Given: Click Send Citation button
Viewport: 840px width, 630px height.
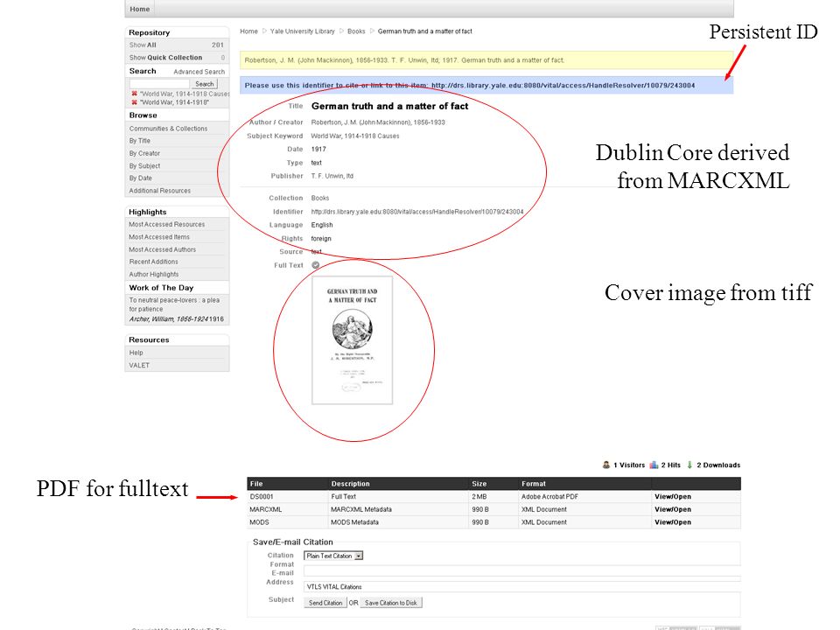Looking at the screenshot, I should (x=325, y=603).
